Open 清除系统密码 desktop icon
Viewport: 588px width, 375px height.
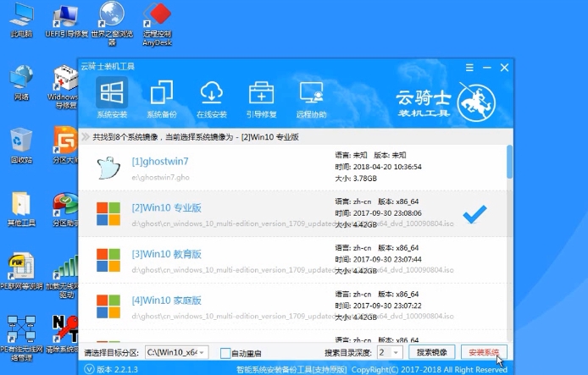[x=63, y=334]
